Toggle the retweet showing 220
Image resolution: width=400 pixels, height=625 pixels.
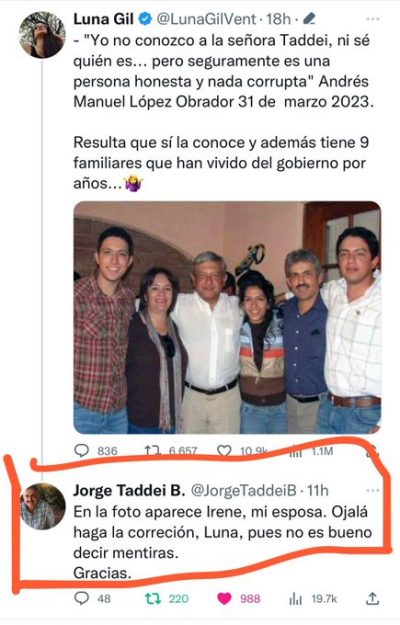pyautogui.click(x=153, y=598)
